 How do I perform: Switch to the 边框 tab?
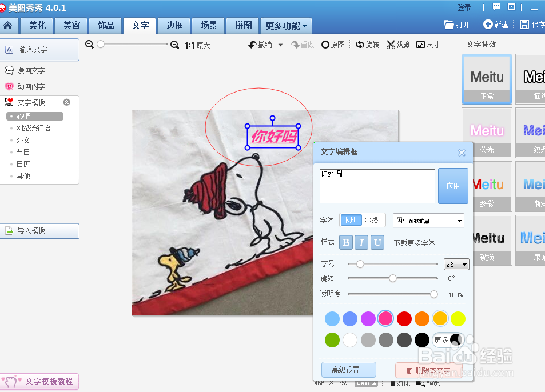174,26
